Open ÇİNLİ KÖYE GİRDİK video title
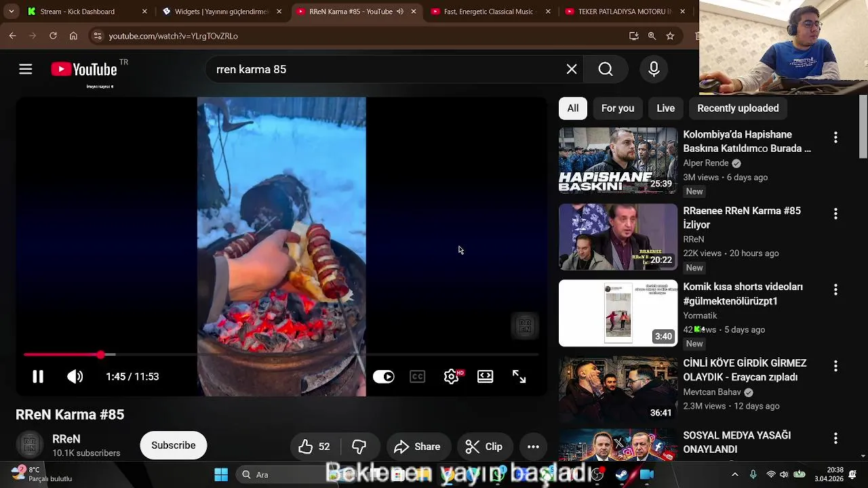The height and width of the screenshot is (488, 868). pos(745,370)
